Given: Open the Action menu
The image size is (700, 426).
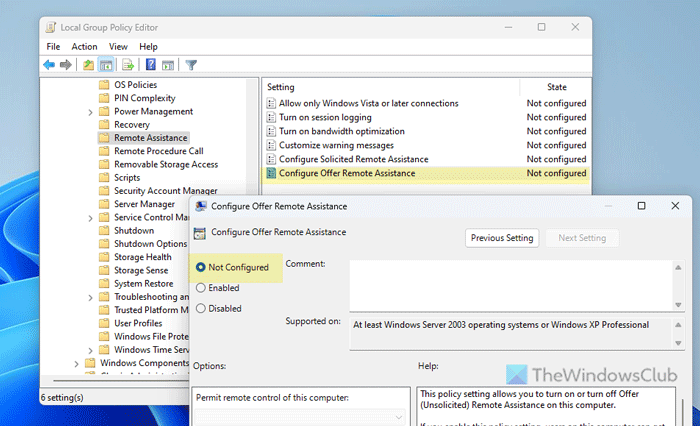Looking at the screenshot, I should [84, 46].
